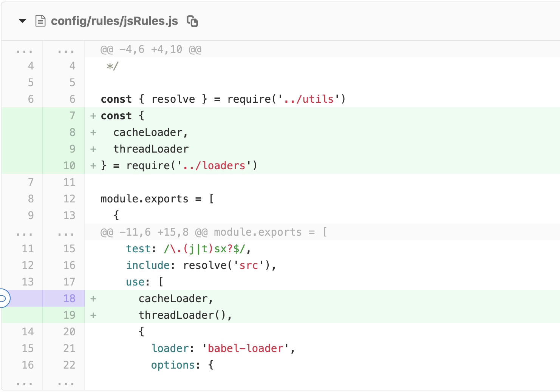Click old line number 4
Image resolution: width=560 pixels, height=392 pixels.
[31, 66]
